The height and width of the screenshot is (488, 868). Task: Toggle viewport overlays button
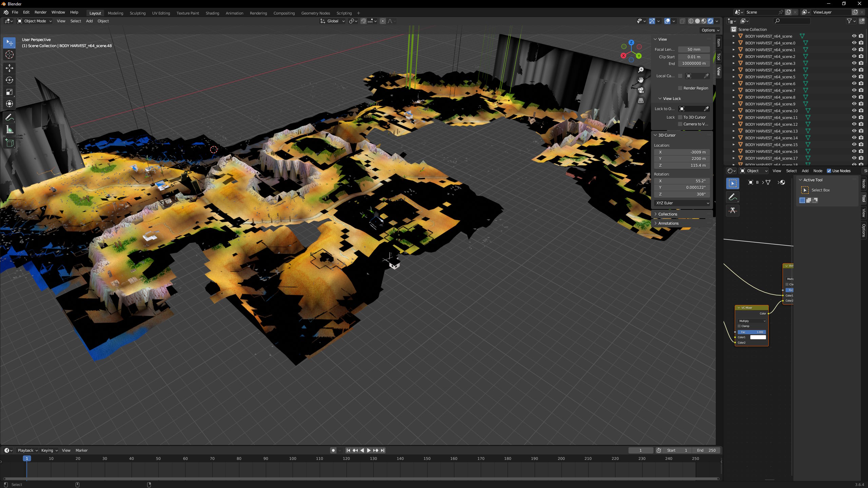pos(667,21)
